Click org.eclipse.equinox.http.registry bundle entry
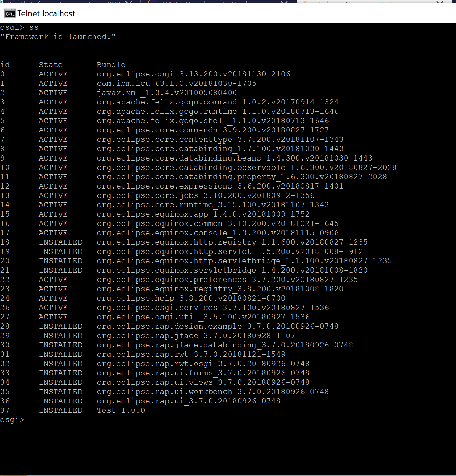 [x=232, y=242]
